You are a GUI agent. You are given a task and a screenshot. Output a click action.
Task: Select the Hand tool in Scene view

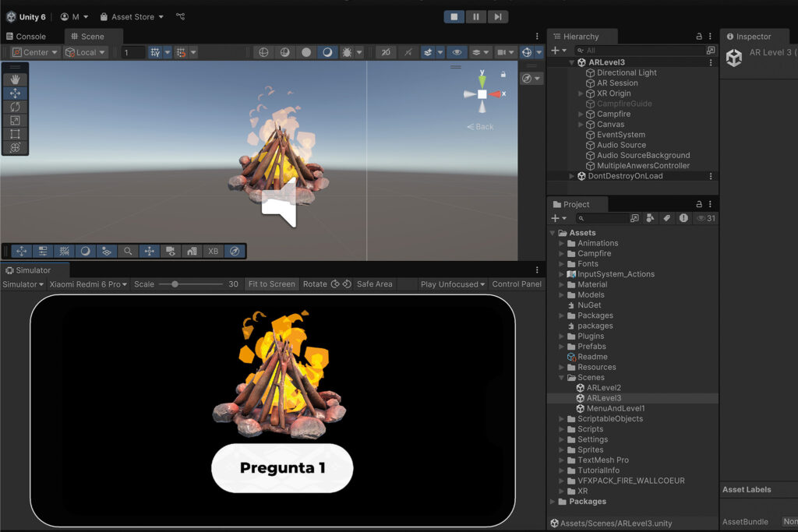(15, 79)
